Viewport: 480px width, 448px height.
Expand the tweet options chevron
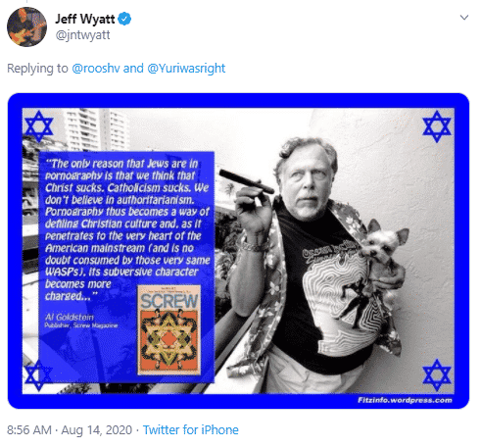464,18
